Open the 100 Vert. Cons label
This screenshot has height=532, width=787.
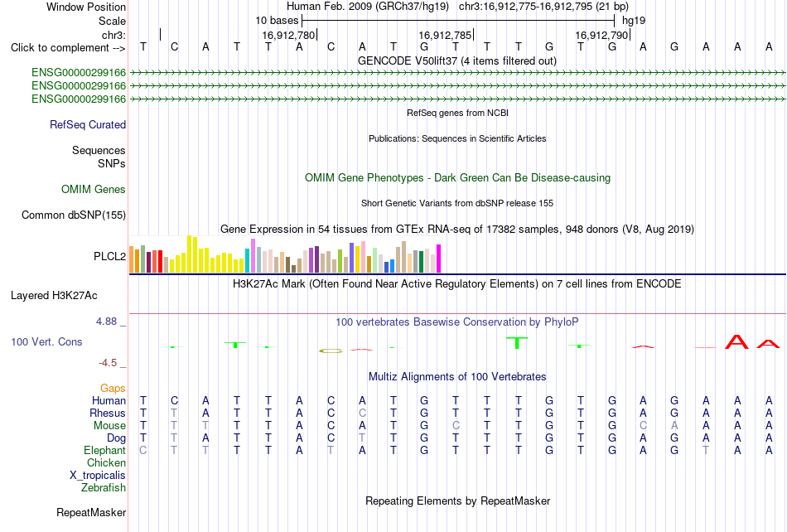[46, 341]
